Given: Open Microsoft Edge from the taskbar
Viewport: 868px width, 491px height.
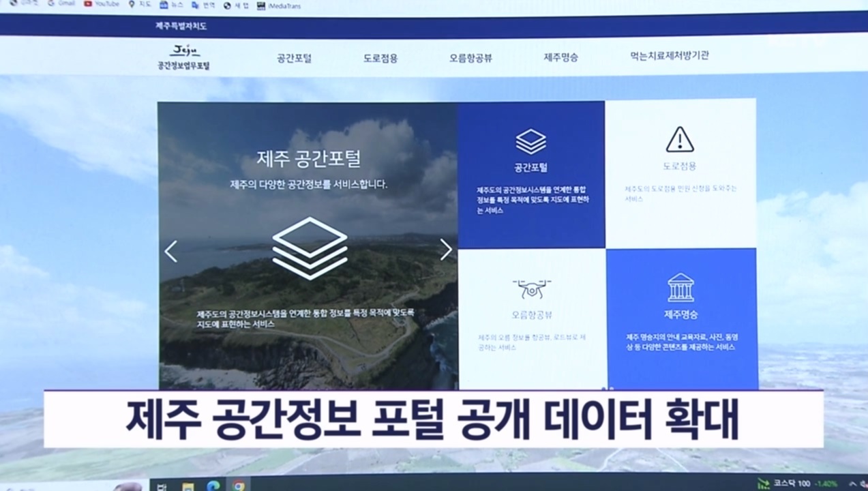Looking at the screenshot, I should [213, 486].
